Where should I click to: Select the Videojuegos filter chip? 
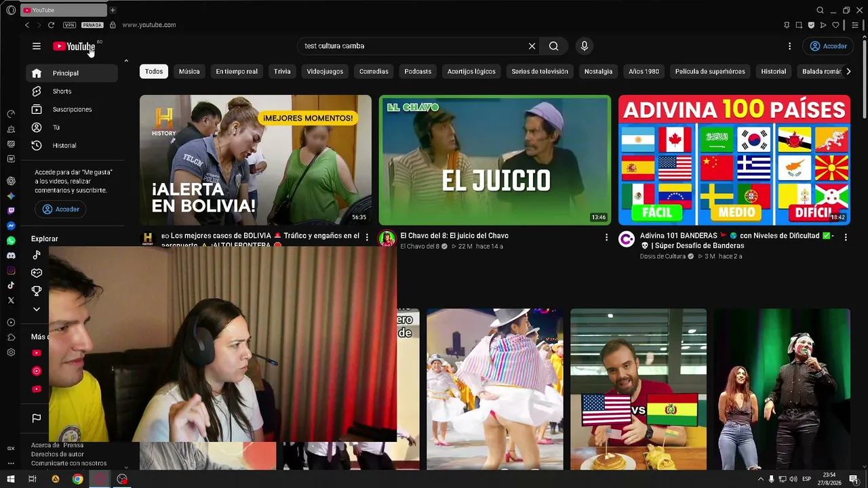pos(325,71)
